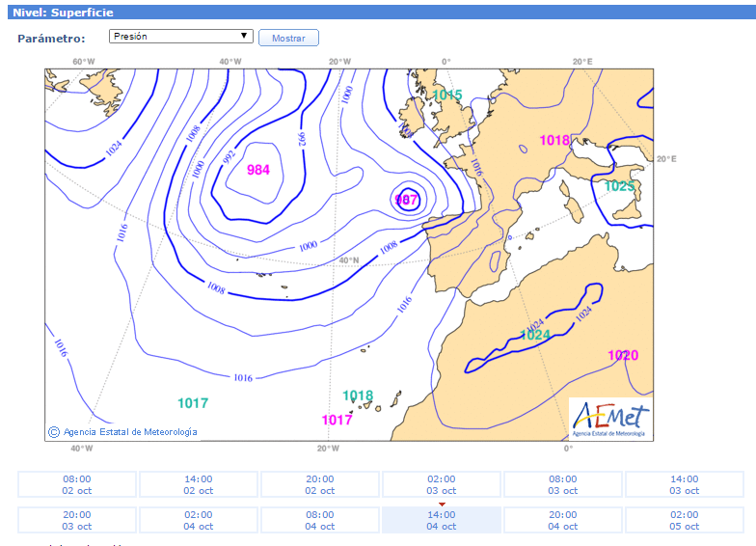Click the green 1017 label in Atlantic
The height and width of the screenshot is (546, 756).
point(193,403)
